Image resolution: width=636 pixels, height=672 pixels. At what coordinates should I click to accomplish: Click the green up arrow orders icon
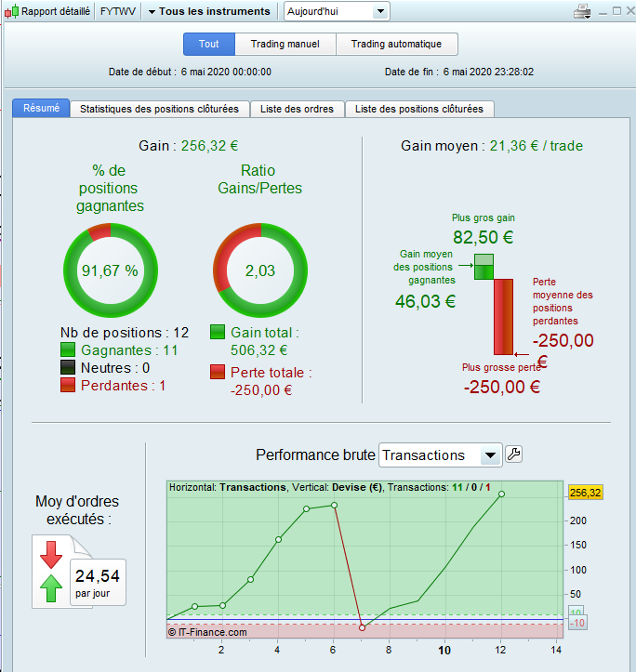[51, 588]
